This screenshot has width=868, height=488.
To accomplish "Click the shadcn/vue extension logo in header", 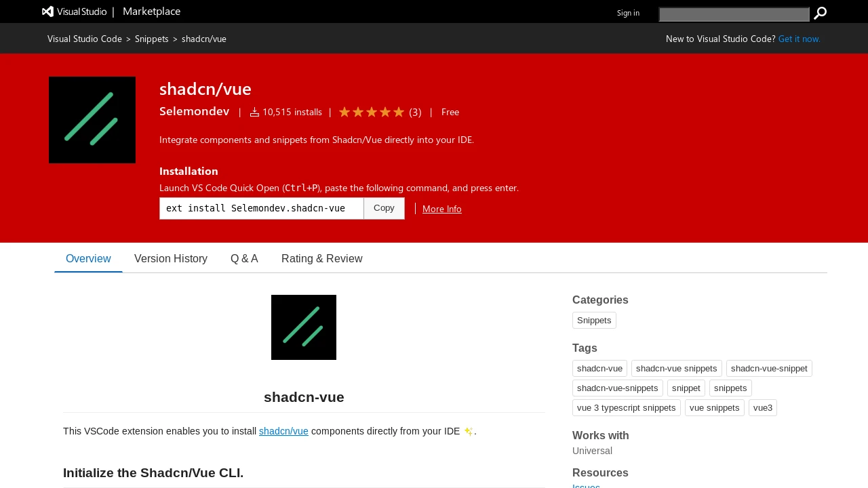I will coord(92,120).
